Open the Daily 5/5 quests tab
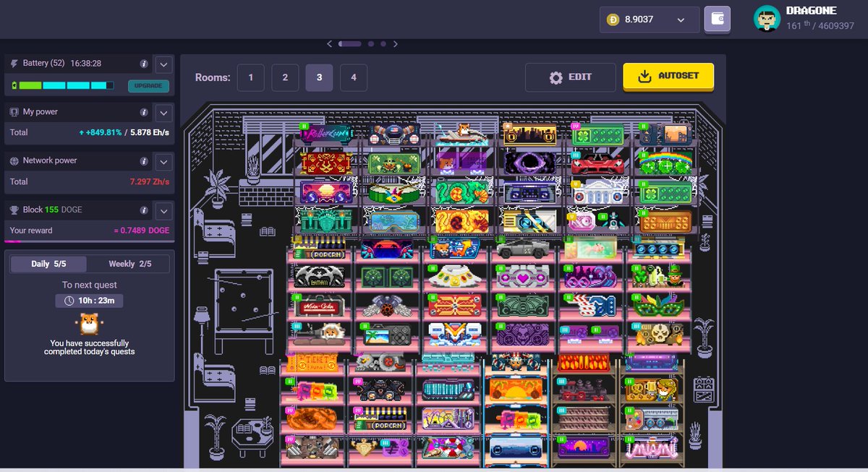868x472 pixels. click(48, 264)
